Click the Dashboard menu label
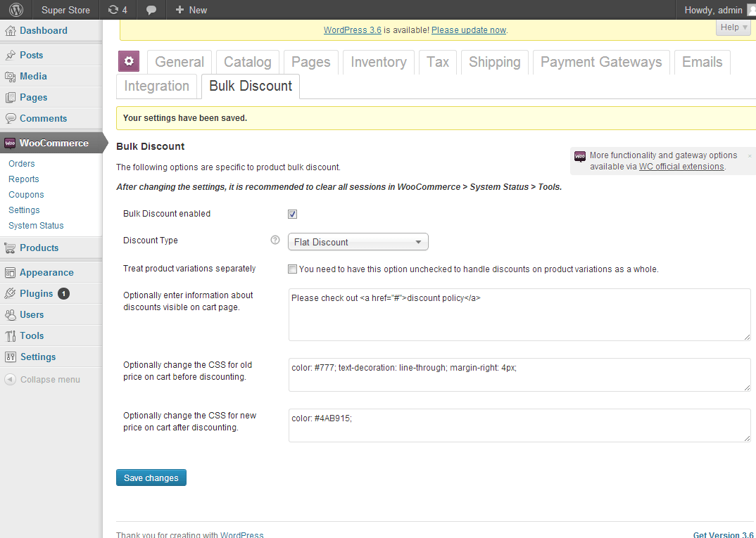The height and width of the screenshot is (538, 756). click(44, 31)
